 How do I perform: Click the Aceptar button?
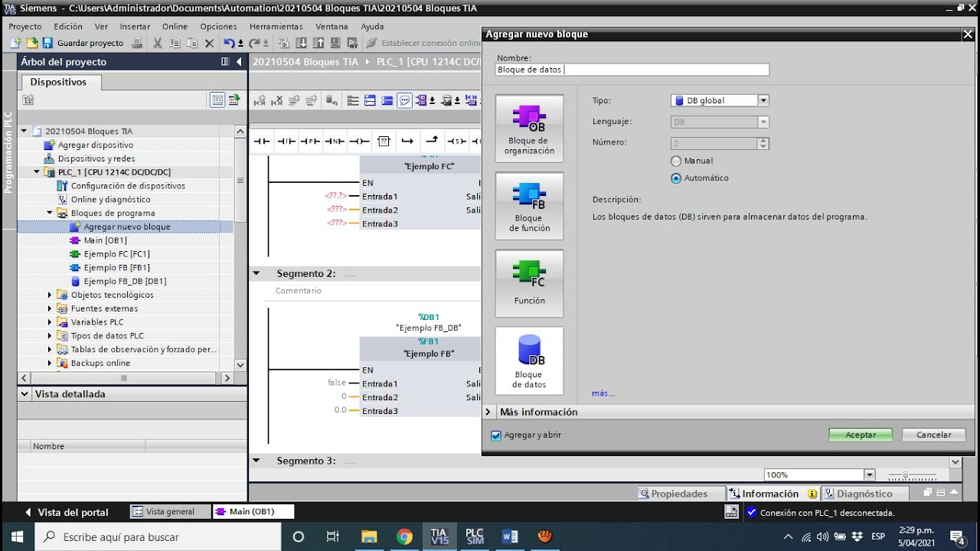coord(861,435)
